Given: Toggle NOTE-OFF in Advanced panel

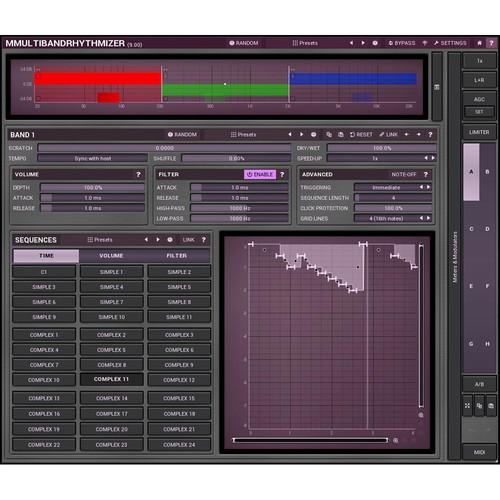Looking at the screenshot, I should tap(404, 174).
